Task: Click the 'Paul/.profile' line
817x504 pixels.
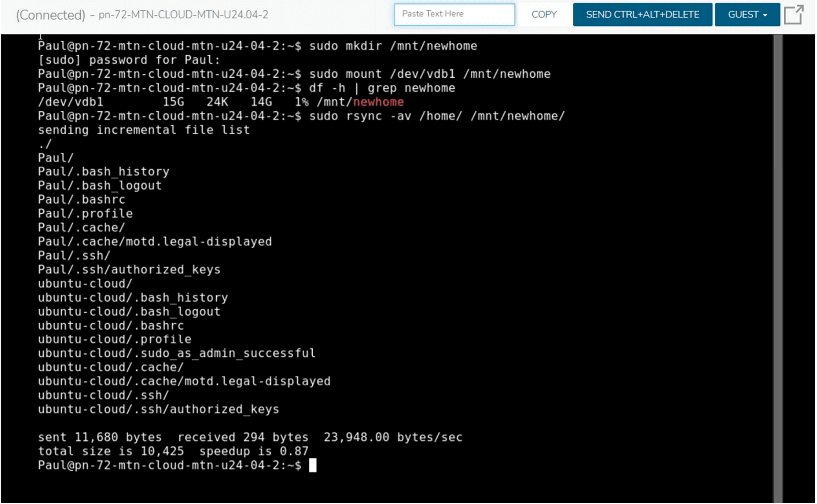Action: (x=85, y=214)
